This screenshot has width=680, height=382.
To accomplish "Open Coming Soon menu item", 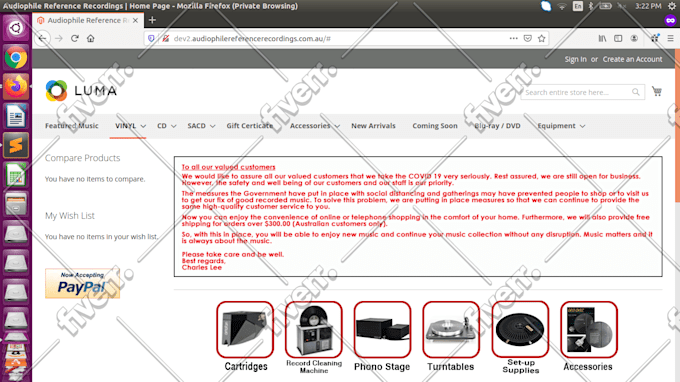I will coord(435,126).
